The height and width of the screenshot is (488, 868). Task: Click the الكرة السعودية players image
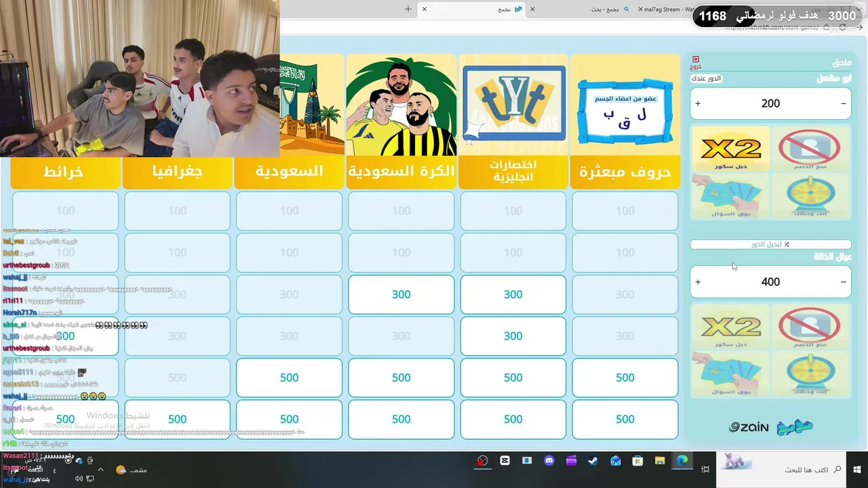[x=401, y=105]
